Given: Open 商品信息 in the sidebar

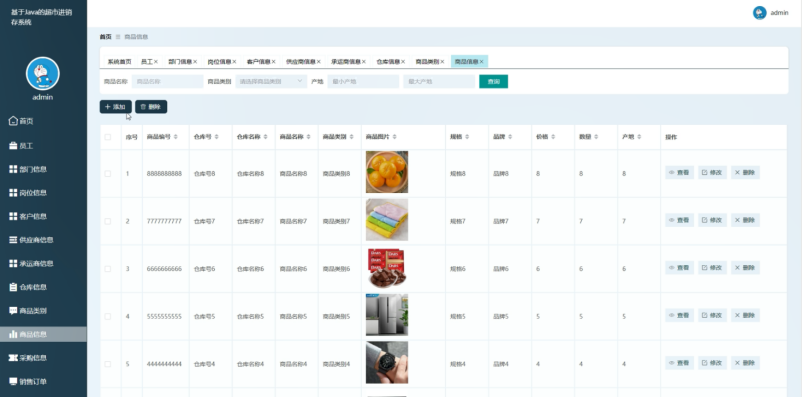Looking at the screenshot, I should pos(43,334).
